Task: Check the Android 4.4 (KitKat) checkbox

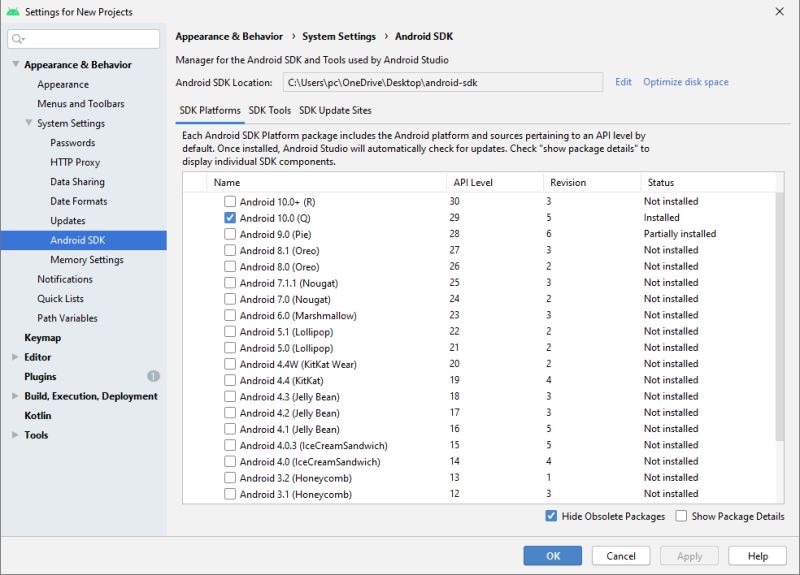Action: [230, 380]
